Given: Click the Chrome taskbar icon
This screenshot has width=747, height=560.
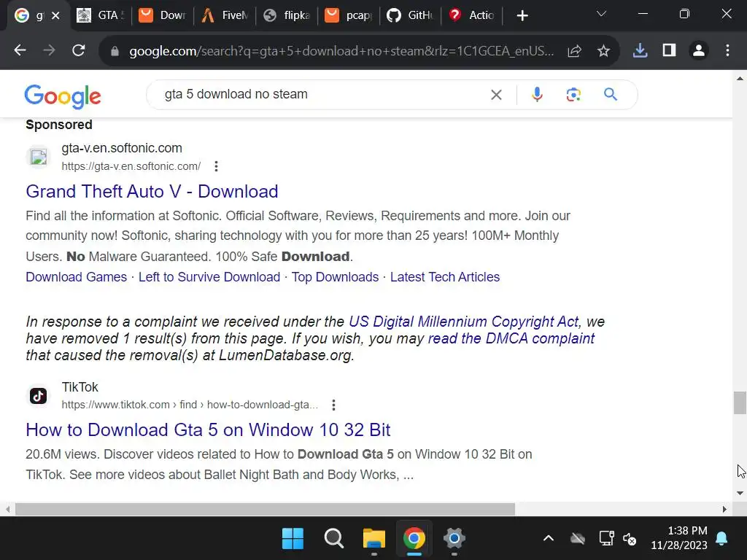Looking at the screenshot, I should pos(414,539).
